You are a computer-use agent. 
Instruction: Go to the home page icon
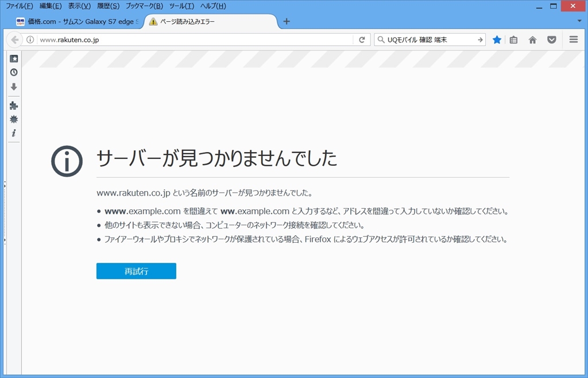click(x=532, y=40)
